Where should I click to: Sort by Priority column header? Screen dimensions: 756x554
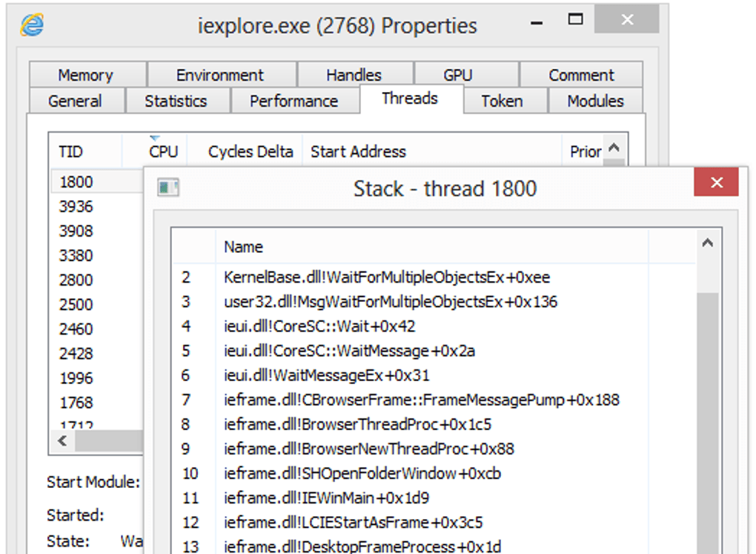(583, 151)
